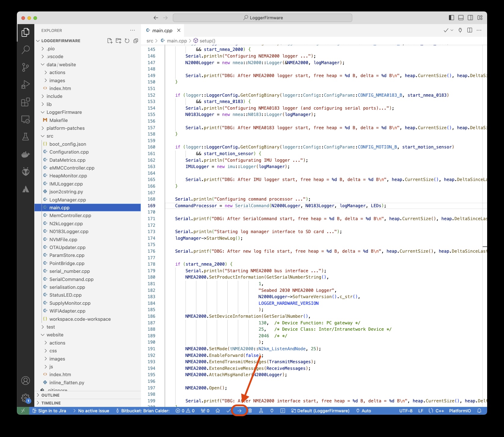Open editor More Actions ellipsis
This screenshot has height=437, width=504.
pos(479,30)
